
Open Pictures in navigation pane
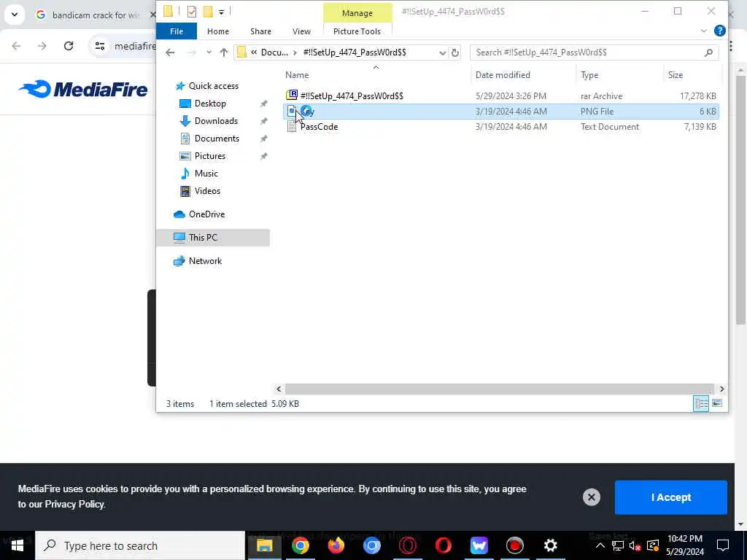coord(209,156)
